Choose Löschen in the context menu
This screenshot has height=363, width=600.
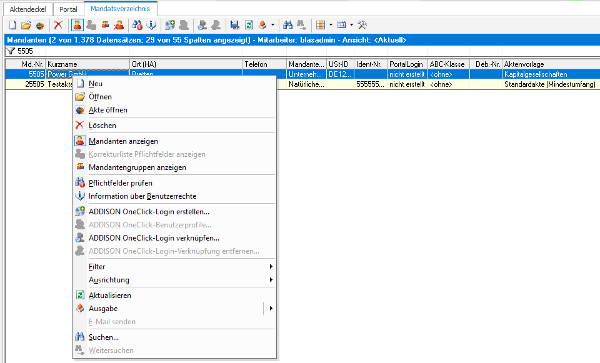point(174,125)
